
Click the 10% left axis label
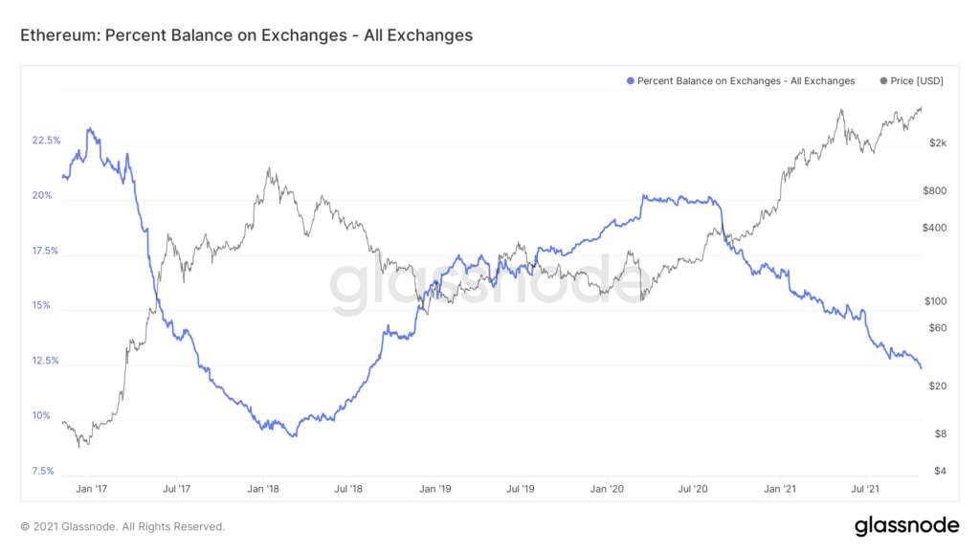pyautogui.click(x=40, y=415)
